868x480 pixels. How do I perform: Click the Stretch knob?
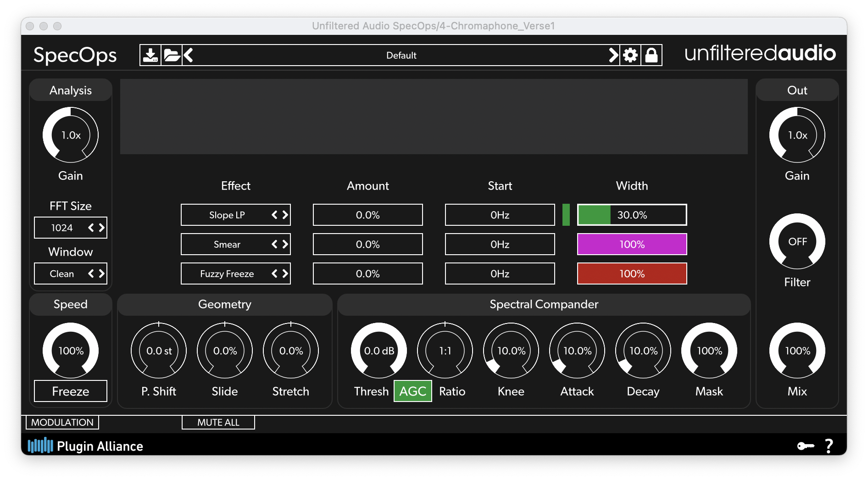coord(291,351)
